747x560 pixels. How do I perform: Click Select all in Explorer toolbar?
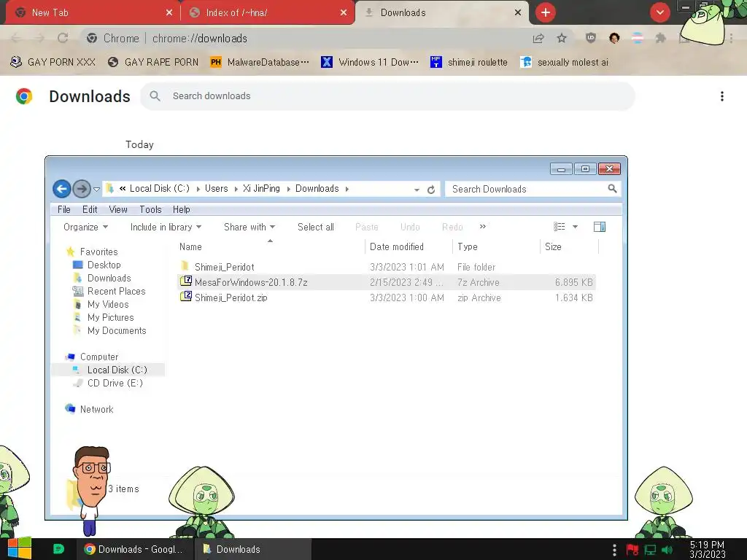pos(315,227)
